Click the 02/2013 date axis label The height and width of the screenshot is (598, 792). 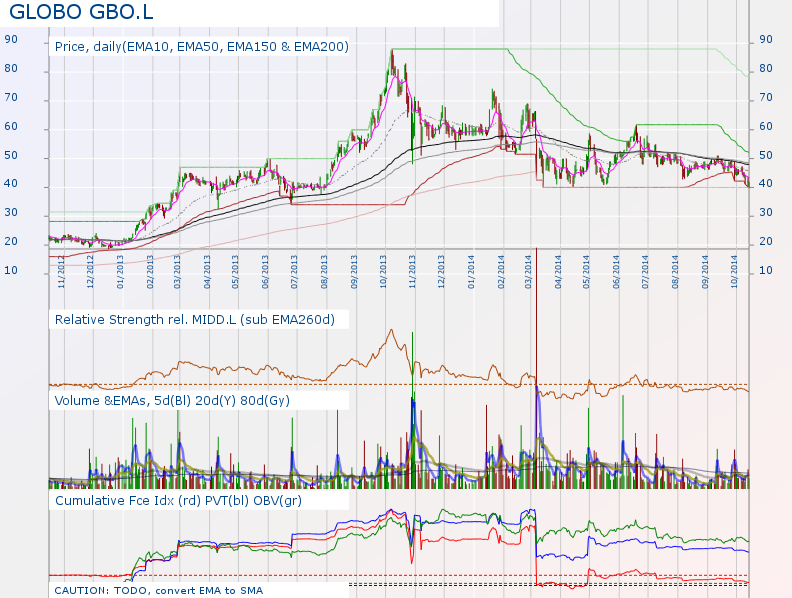pos(150,272)
